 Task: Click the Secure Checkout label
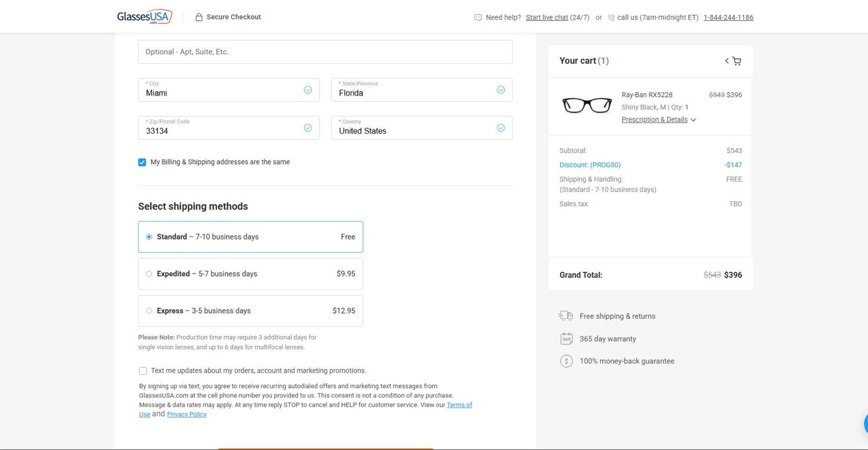point(234,17)
